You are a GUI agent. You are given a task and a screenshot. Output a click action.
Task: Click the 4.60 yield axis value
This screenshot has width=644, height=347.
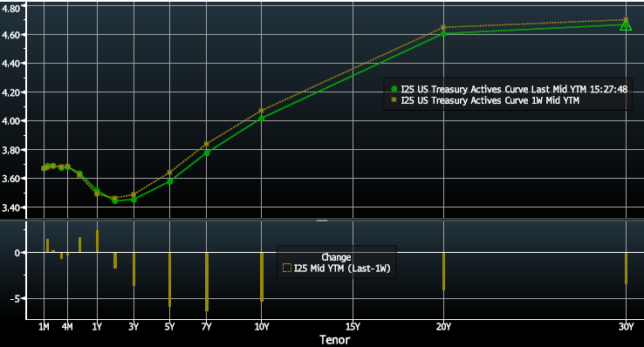(11, 35)
